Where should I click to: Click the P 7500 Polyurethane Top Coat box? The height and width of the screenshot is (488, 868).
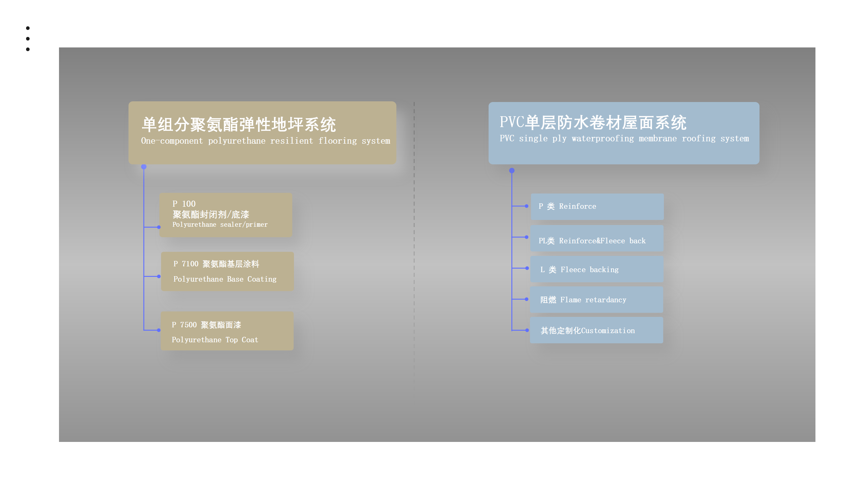tap(227, 331)
